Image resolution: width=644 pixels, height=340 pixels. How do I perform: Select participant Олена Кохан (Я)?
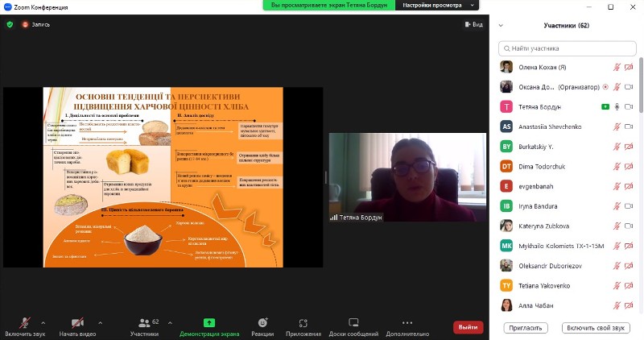[x=568, y=67]
